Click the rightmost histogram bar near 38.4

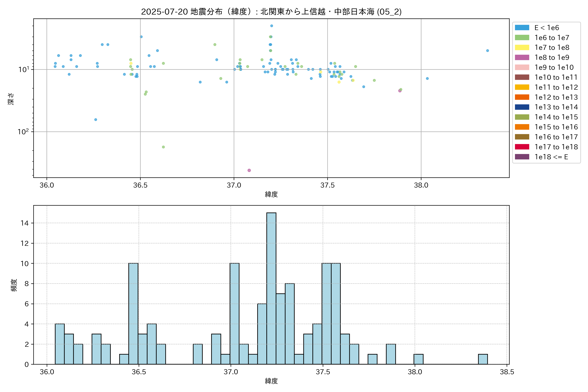[483, 359]
